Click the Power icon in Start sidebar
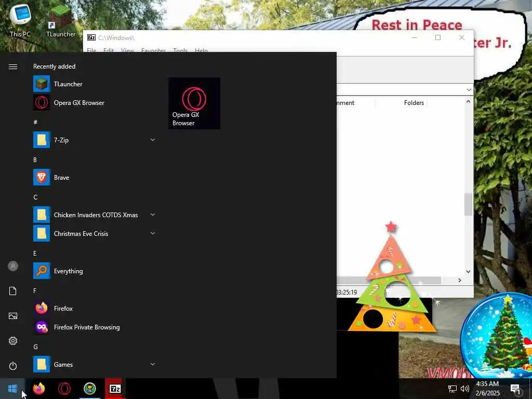Image resolution: width=532 pixels, height=399 pixels. 13,366
